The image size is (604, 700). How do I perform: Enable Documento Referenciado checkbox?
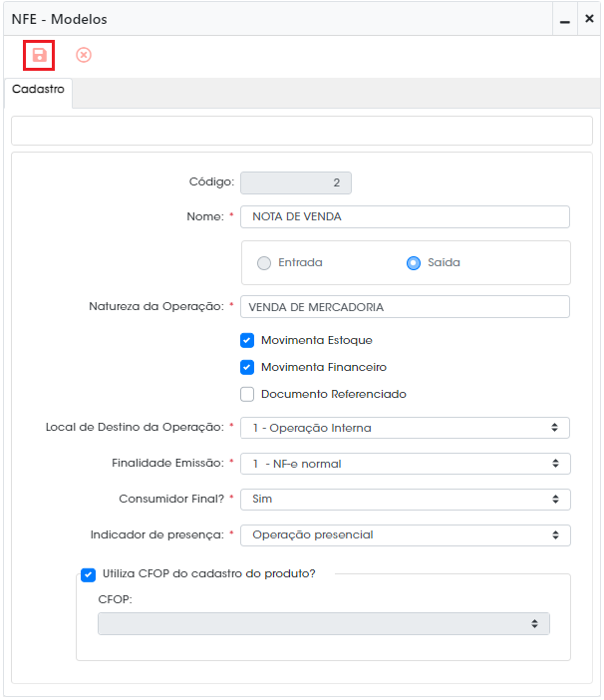[247, 394]
